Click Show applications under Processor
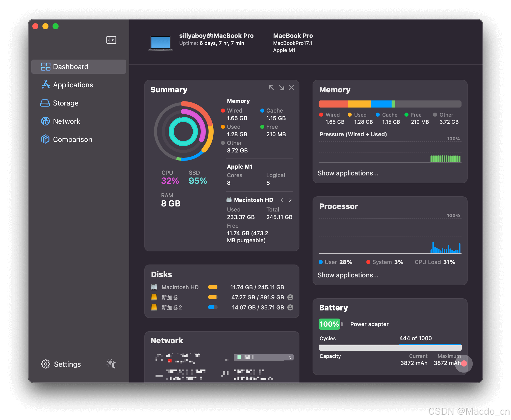This screenshot has height=420, width=511. (348, 275)
